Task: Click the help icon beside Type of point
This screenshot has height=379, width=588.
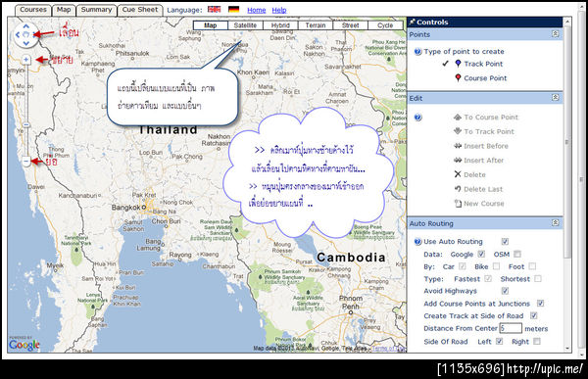Action: (x=417, y=51)
